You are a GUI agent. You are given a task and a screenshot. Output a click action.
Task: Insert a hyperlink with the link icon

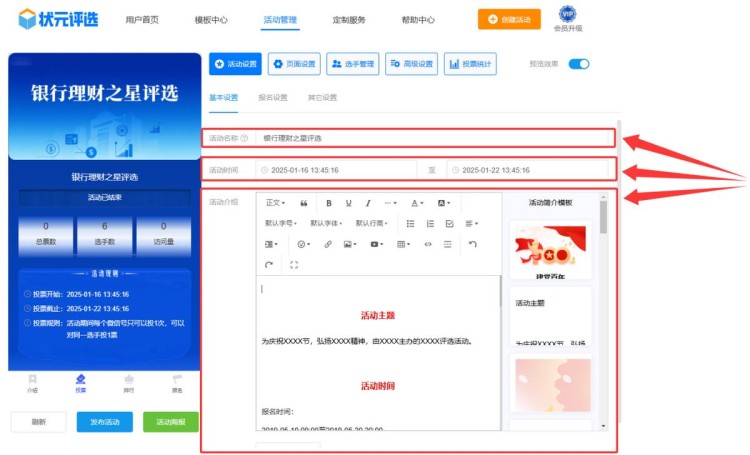(327, 244)
